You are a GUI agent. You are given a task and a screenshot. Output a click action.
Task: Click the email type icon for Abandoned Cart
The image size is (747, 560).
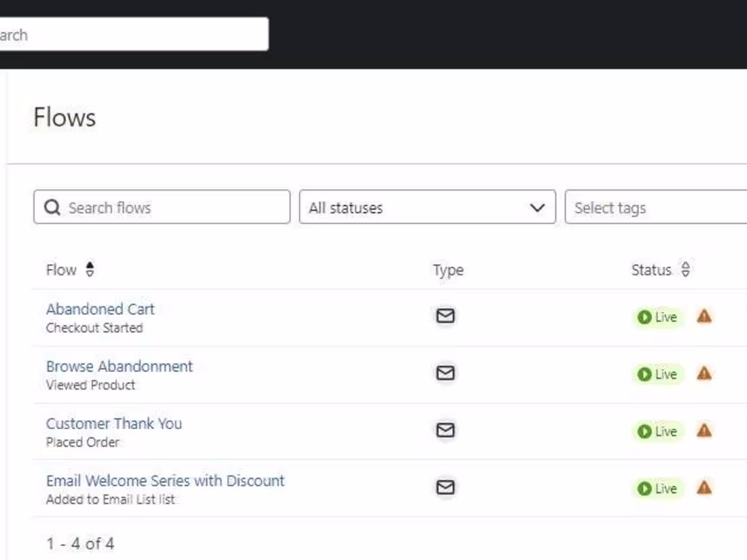445,316
